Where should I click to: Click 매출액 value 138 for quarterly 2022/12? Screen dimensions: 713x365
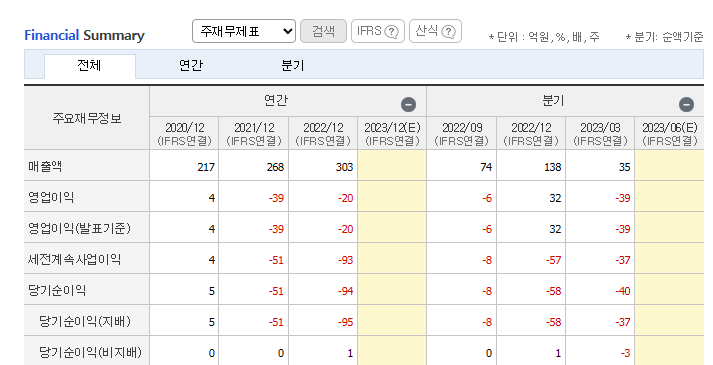pos(552,167)
